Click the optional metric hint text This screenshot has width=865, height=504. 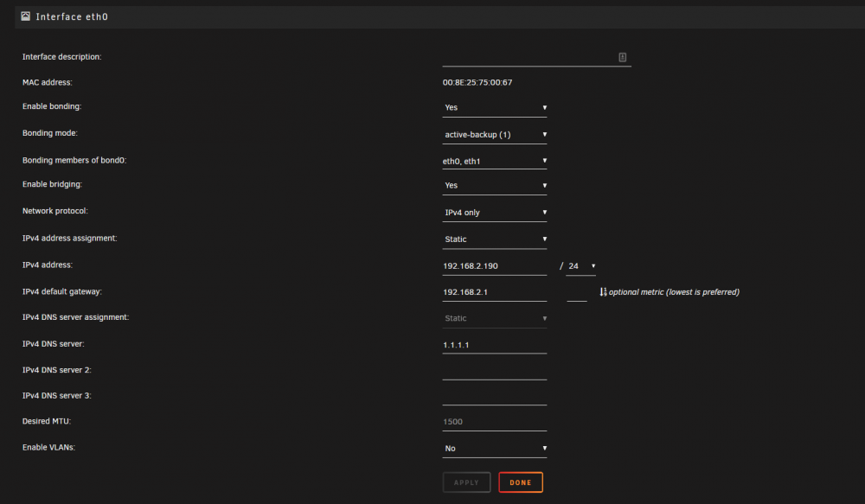674,292
